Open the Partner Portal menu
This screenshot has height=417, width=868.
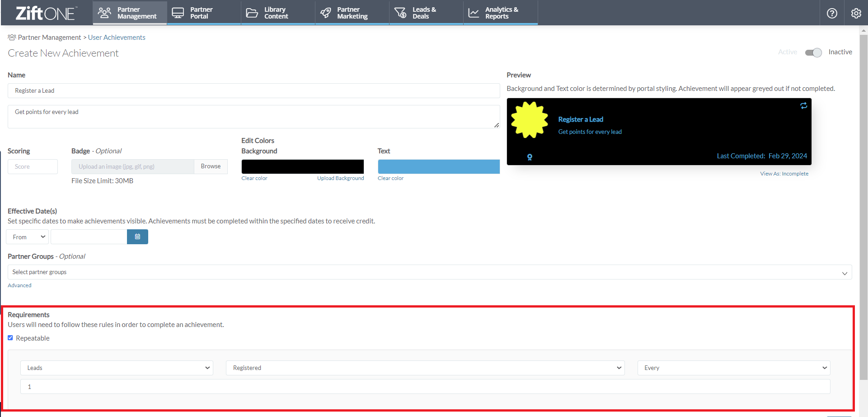pyautogui.click(x=204, y=13)
